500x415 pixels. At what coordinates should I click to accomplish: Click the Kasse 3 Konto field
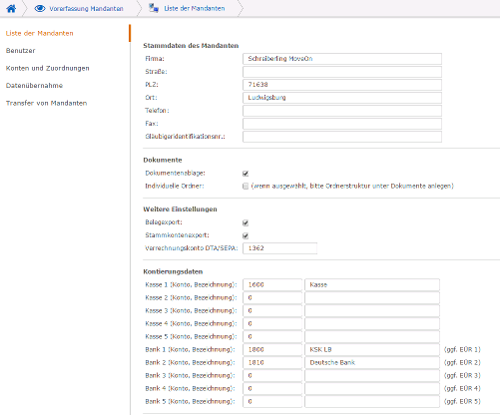coord(272,311)
